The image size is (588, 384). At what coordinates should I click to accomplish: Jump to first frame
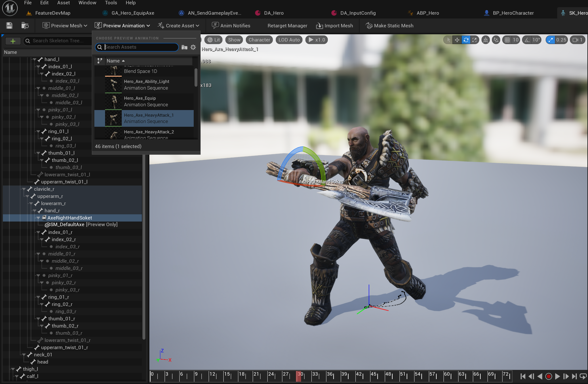[x=523, y=376]
